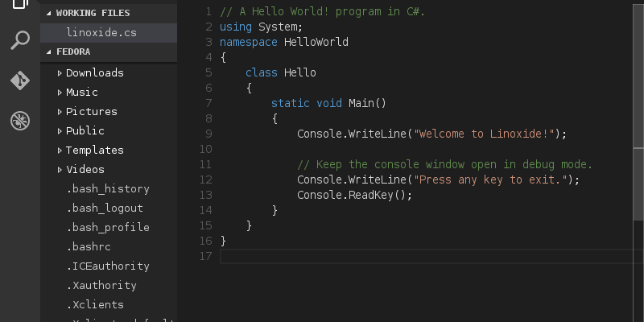Select the Downloads folder
Viewport: 644px width, 322px height.
click(94, 73)
